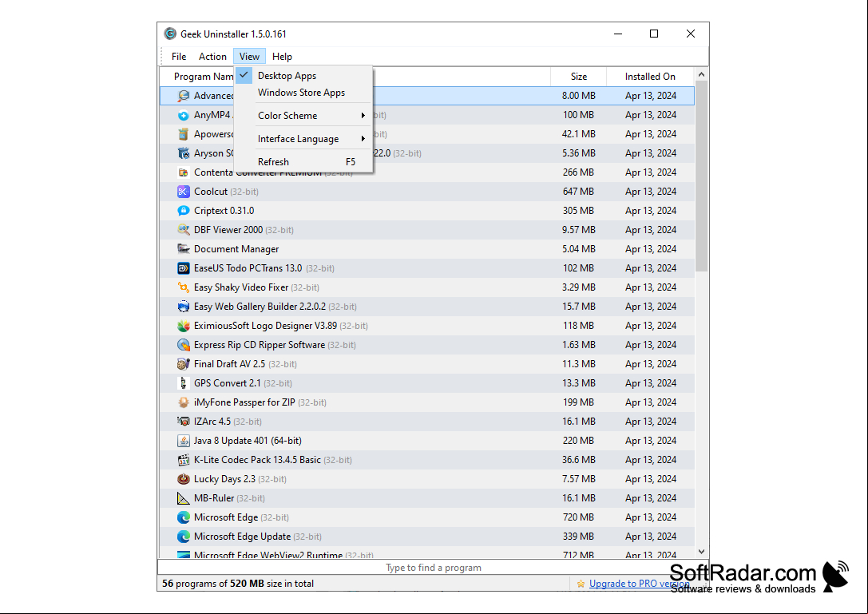Close the open View menu
The height and width of the screenshot is (614, 868).
[x=249, y=57]
